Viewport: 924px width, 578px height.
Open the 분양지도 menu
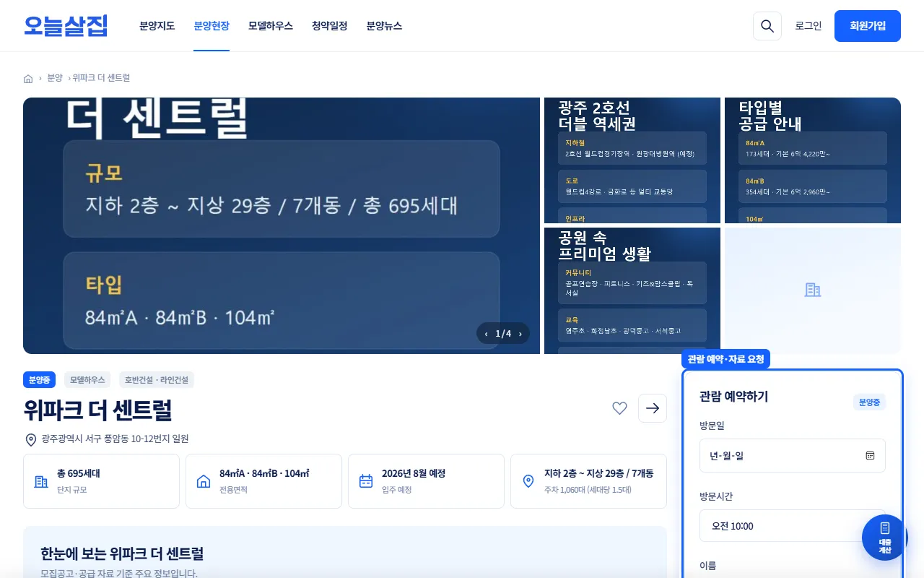click(157, 26)
